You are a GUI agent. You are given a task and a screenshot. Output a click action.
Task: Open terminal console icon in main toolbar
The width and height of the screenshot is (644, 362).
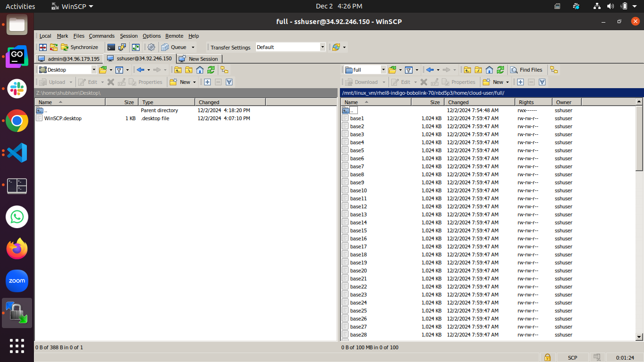point(111,47)
